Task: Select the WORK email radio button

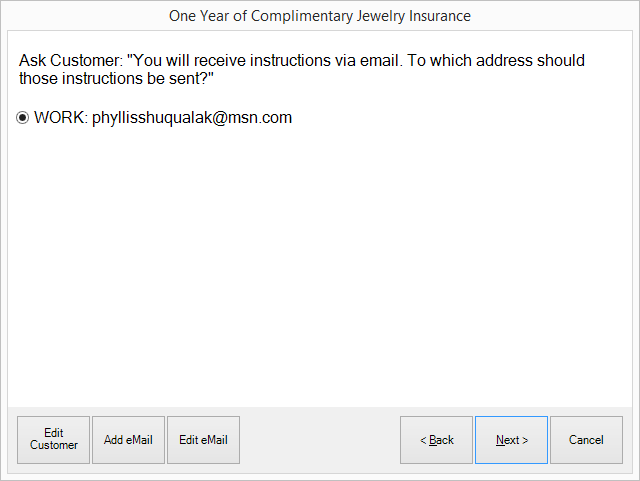Action: point(24,118)
